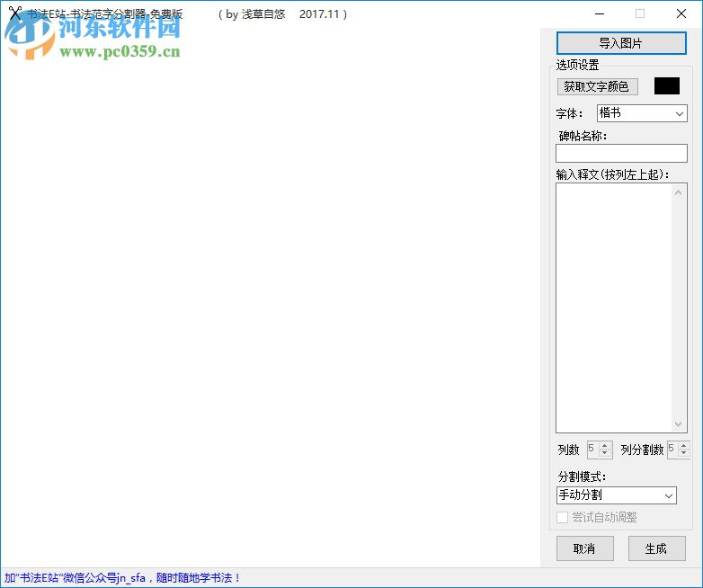This screenshot has height=588, width=703.
Task: Click the 取消 cancel button
Action: (584, 548)
